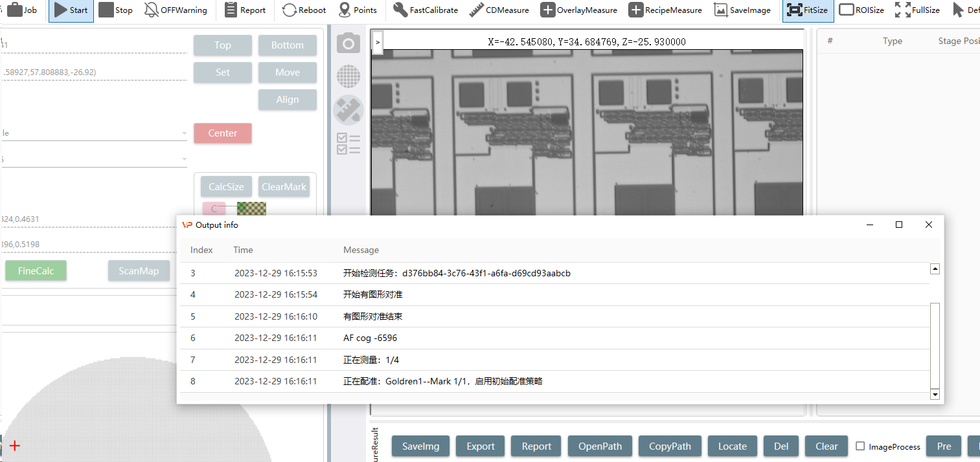Open the Job briefcase toolbar item
Viewport: 980px width, 462px height.
(22, 10)
